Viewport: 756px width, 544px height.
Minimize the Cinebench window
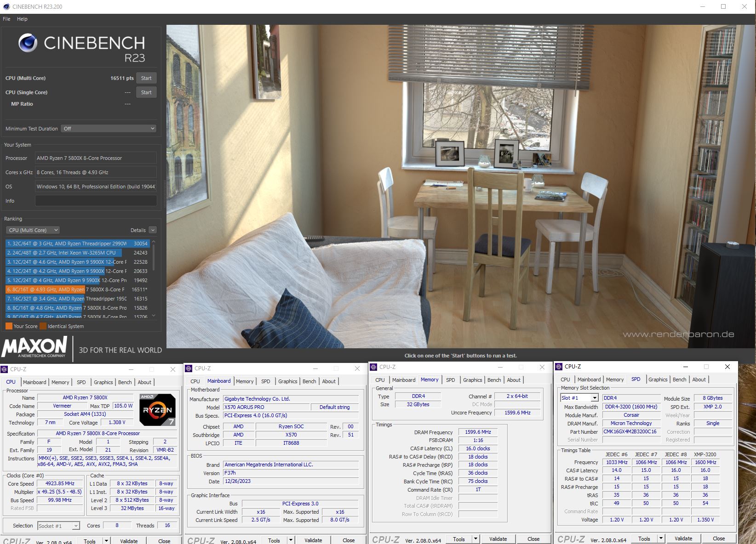click(702, 6)
